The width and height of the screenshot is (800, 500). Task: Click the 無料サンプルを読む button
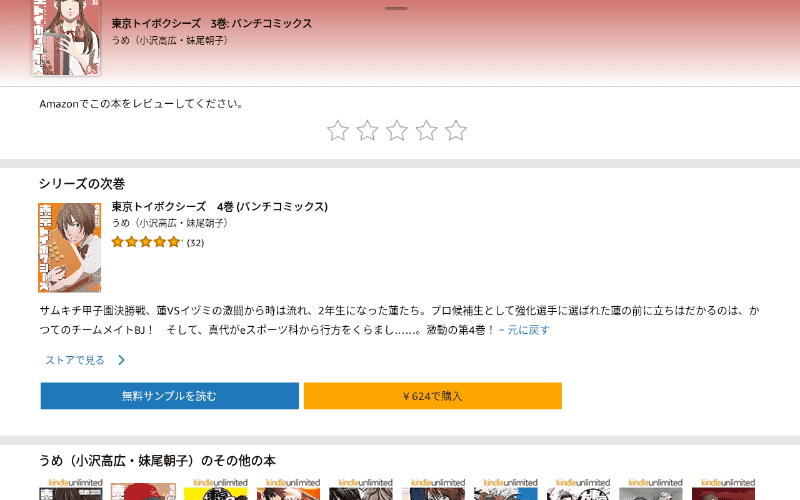169,396
